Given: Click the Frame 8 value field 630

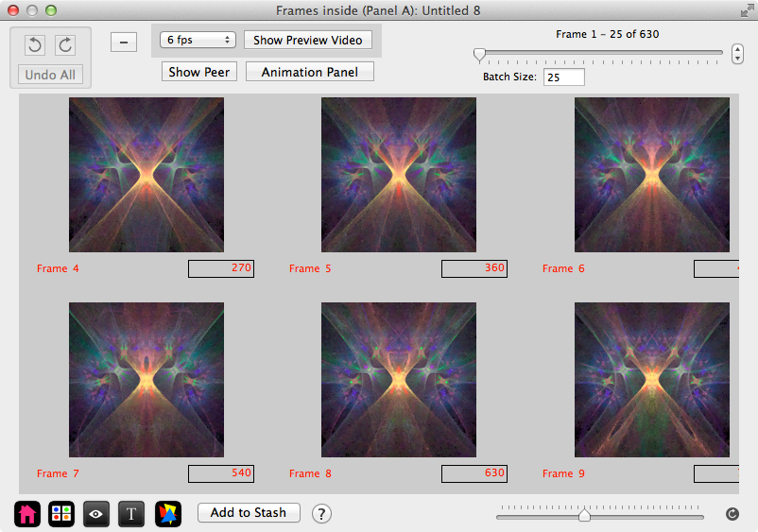Looking at the screenshot, I should click(474, 473).
